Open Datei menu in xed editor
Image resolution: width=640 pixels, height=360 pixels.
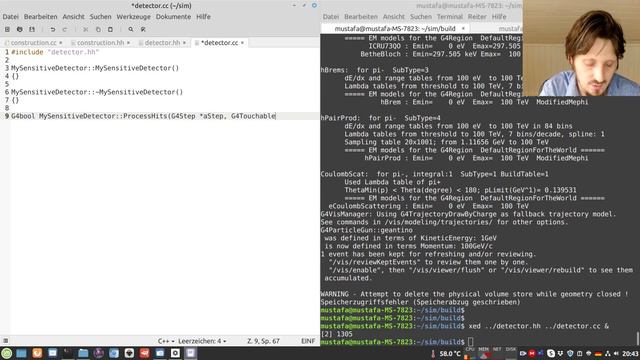tap(11, 17)
